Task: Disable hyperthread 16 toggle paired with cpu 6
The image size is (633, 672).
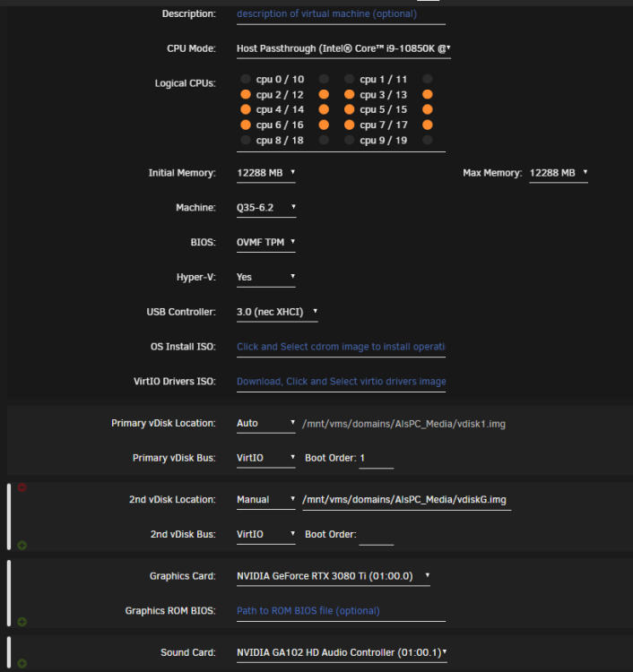Action: point(324,125)
